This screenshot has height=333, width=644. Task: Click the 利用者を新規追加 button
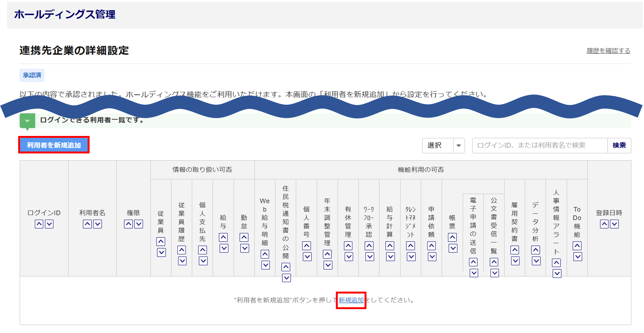pos(54,145)
